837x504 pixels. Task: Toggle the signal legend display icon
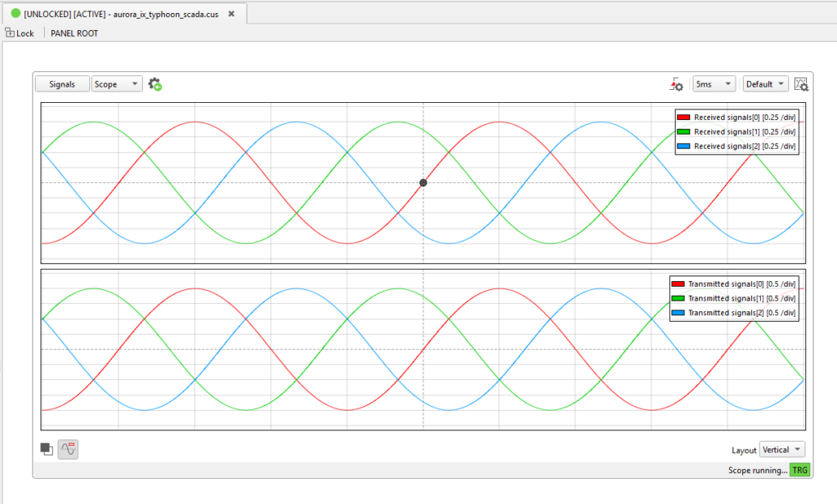pos(68,448)
